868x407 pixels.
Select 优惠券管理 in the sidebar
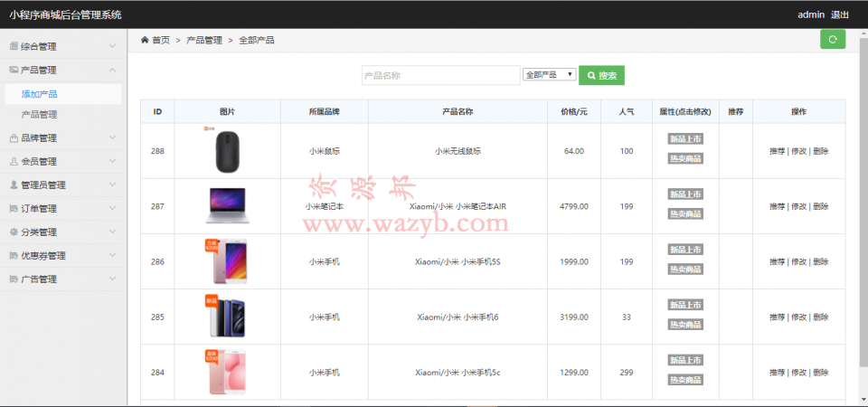tap(43, 256)
